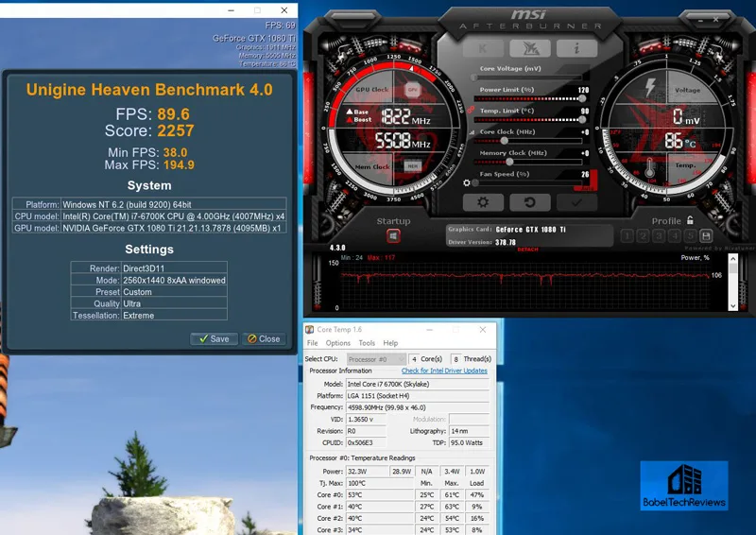Click the GPU button on clock gauge
This screenshot has height=535, width=756.
[x=413, y=89]
